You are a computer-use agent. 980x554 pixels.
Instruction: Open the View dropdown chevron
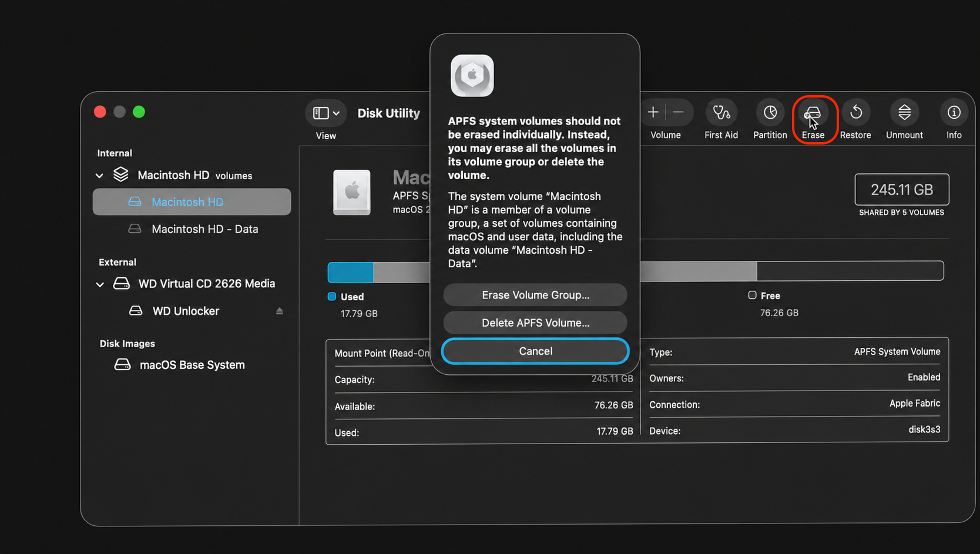click(336, 113)
